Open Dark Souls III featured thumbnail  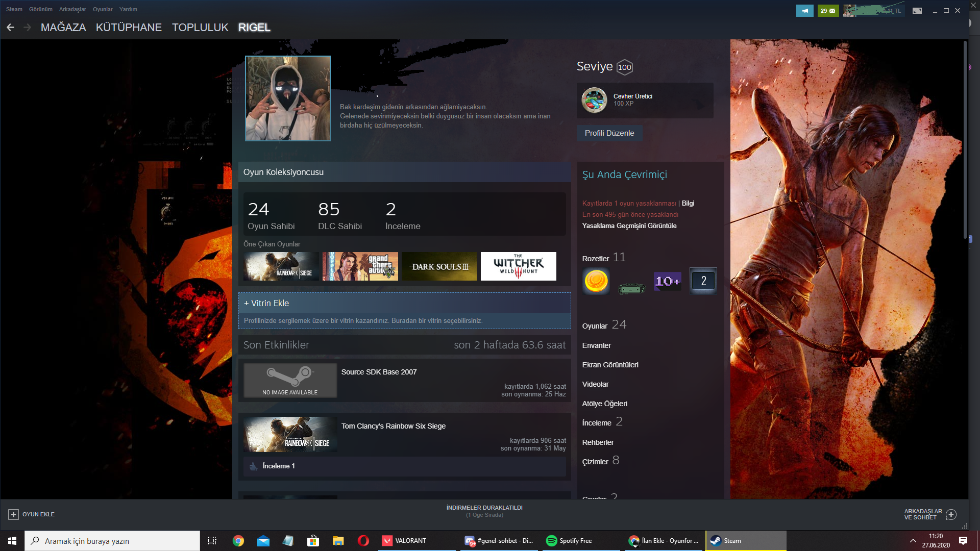[x=439, y=266]
